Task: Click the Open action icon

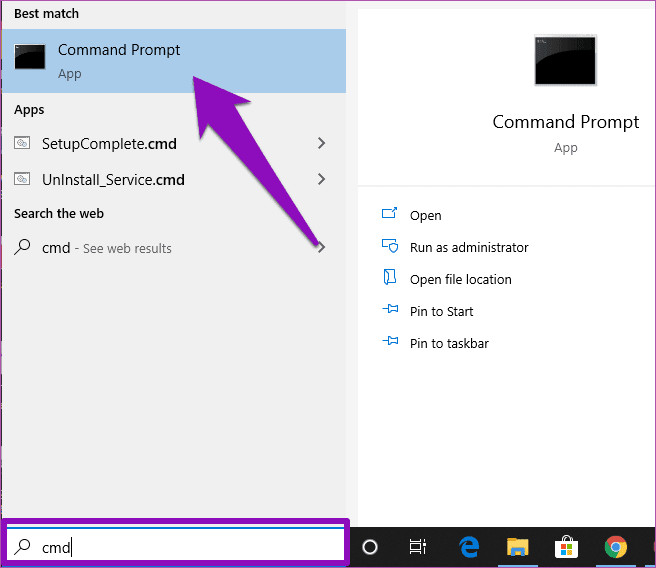Action: click(390, 213)
